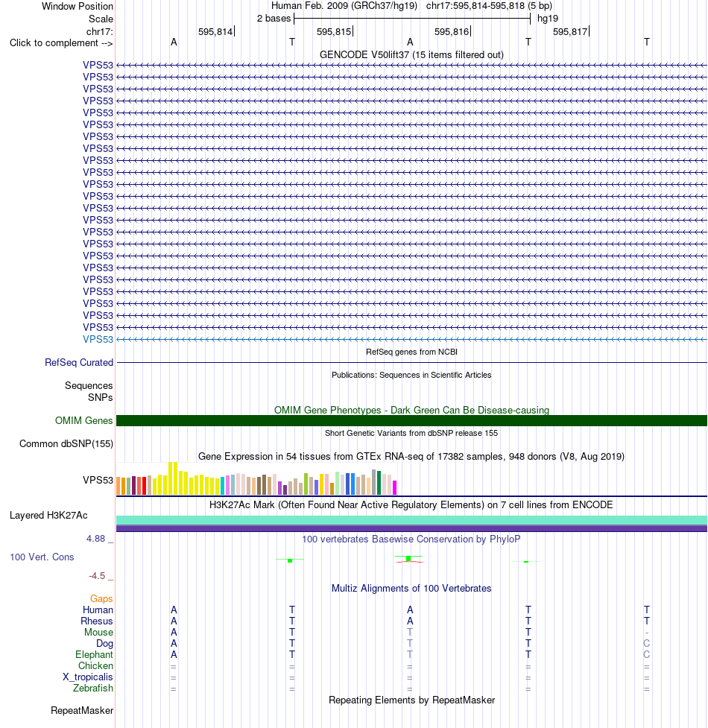The width and height of the screenshot is (708, 728).
Task: Open the Gene Expression in 54 tissues GTEx title
Action: tap(411, 456)
